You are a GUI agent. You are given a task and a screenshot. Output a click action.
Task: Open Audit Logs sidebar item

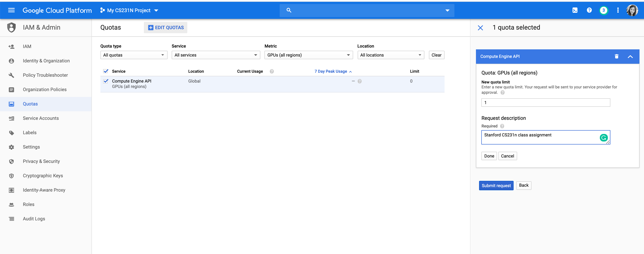point(34,219)
